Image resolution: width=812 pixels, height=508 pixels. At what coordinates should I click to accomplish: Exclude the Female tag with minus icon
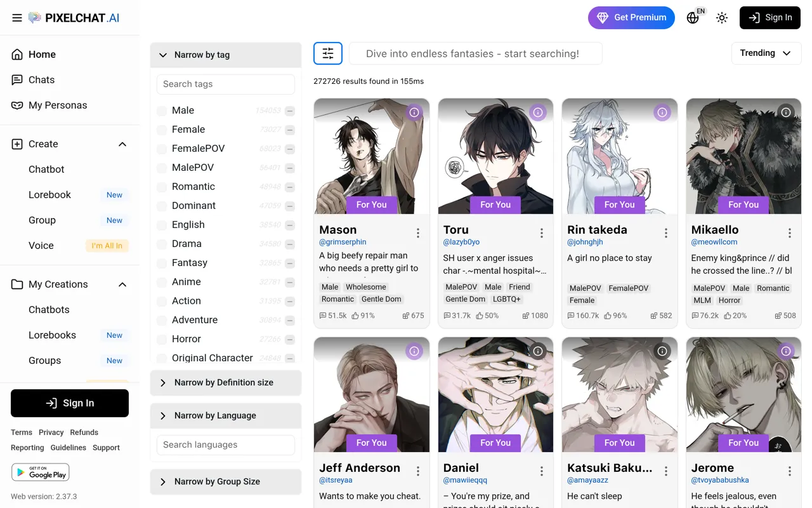290,130
